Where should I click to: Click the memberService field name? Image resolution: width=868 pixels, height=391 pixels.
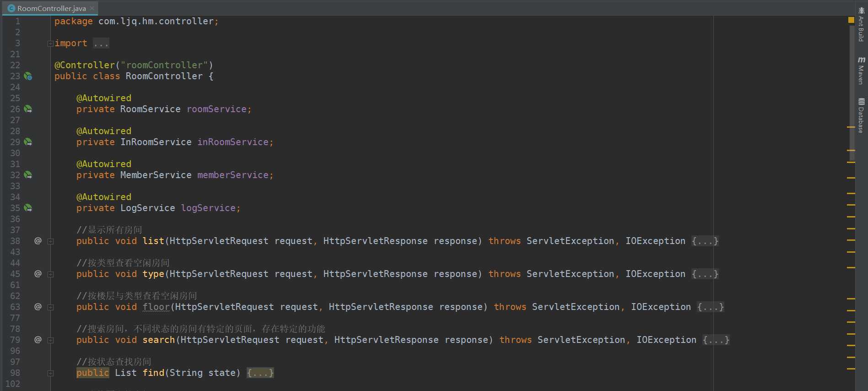(x=233, y=175)
